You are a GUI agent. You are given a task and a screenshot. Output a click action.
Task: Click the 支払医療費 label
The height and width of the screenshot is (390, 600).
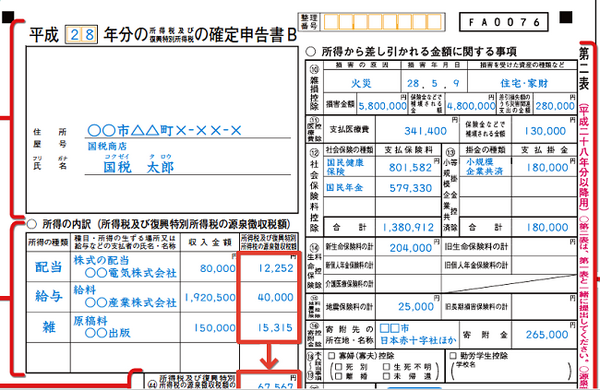pos(350,129)
